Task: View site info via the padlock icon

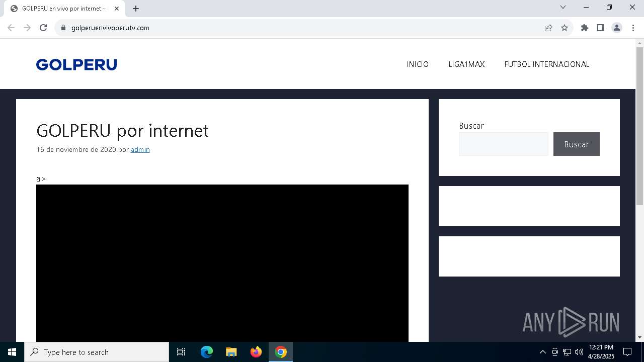Action: pyautogui.click(x=63, y=28)
